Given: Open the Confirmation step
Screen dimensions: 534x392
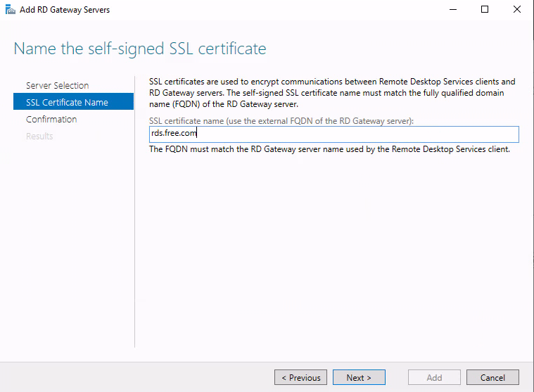Looking at the screenshot, I should click(51, 119).
